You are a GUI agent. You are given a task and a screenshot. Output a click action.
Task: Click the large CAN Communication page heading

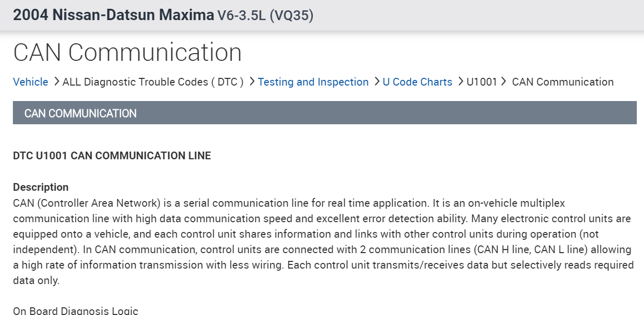(x=127, y=52)
